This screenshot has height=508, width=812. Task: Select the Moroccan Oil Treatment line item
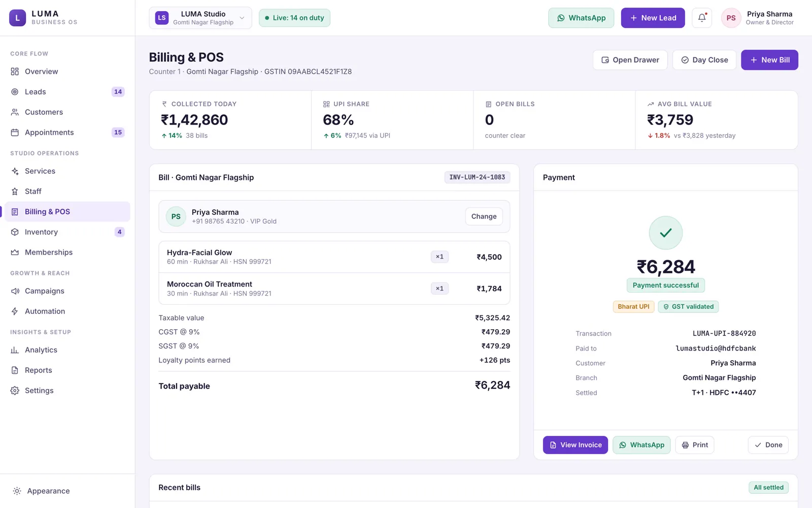tap(334, 289)
